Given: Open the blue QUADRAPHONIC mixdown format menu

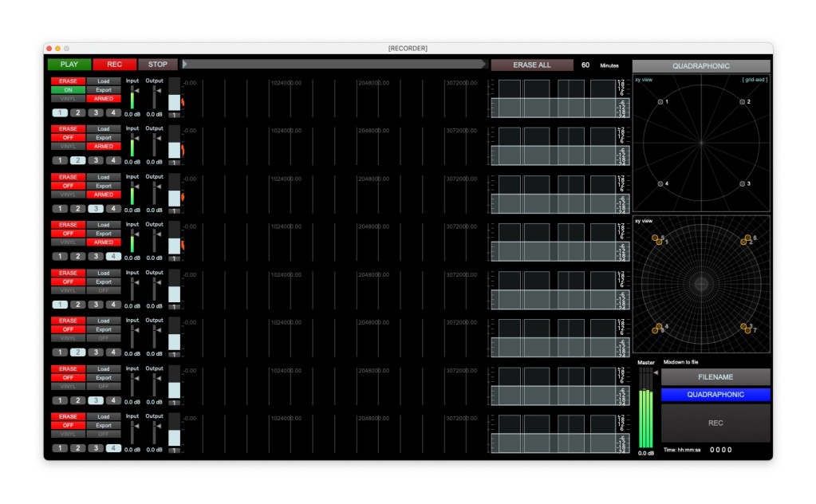Looking at the screenshot, I should (715, 395).
